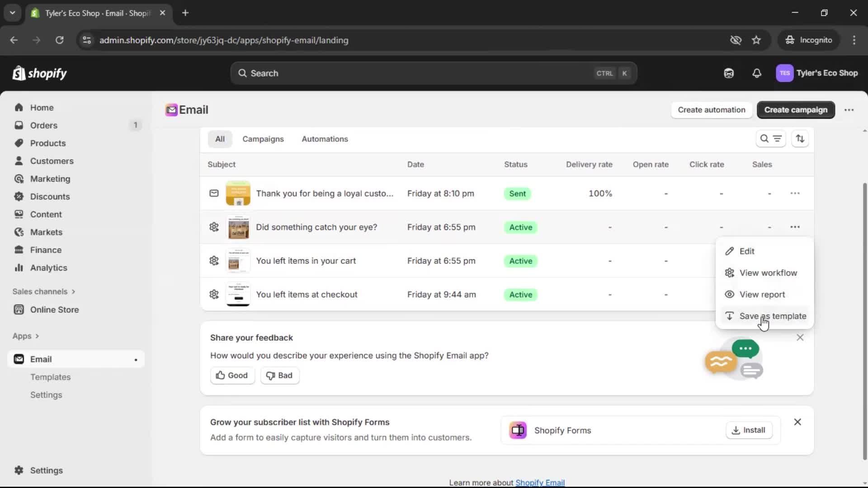The width and height of the screenshot is (868, 488).
Task: Open the Orders section
Action: tap(43, 125)
